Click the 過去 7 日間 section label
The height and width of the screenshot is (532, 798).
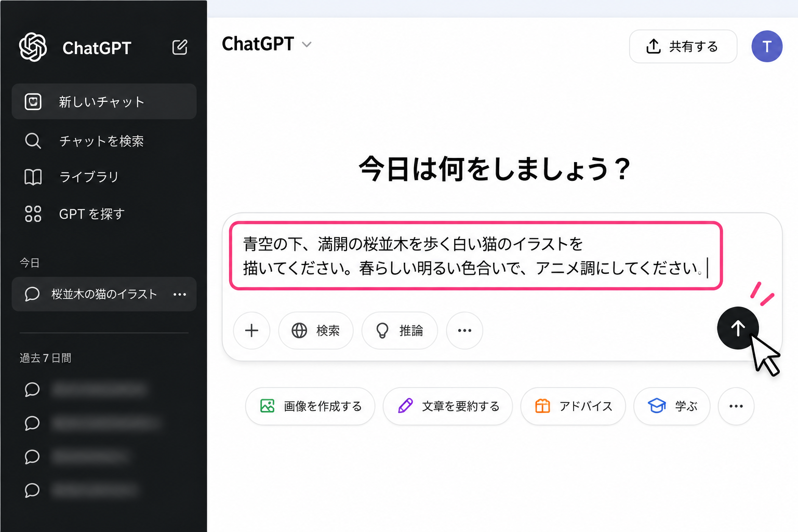pyautogui.click(x=46, y=358)
